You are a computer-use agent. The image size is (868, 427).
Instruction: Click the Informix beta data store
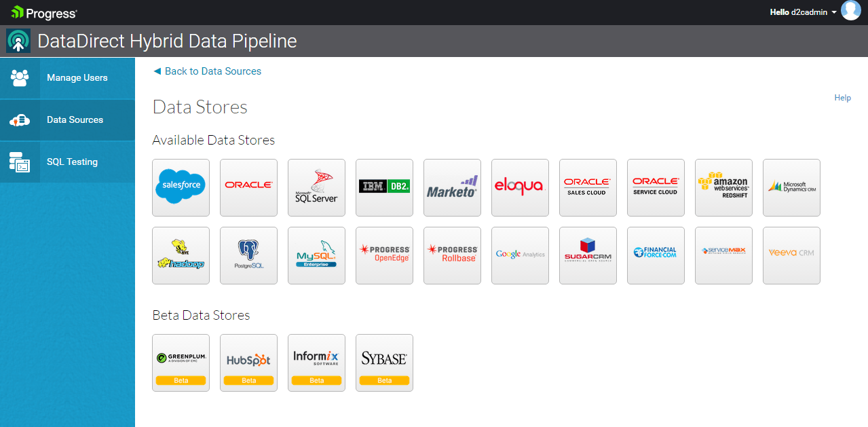coord(316,363)
